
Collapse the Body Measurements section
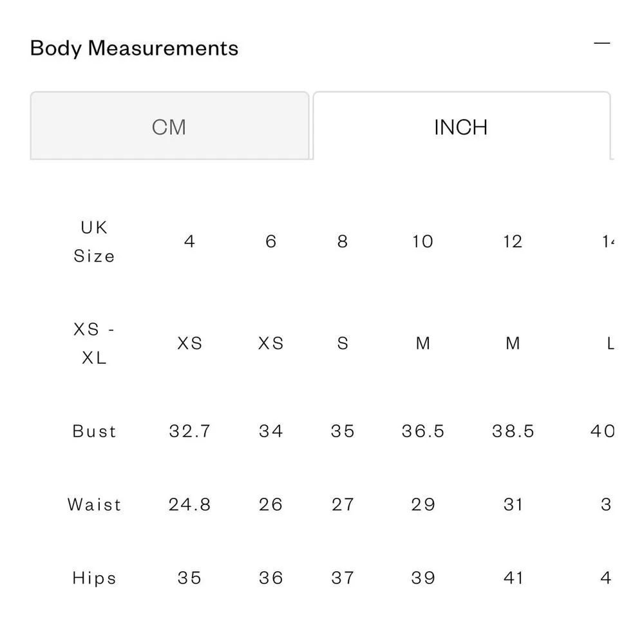click(x=601, y=44)
